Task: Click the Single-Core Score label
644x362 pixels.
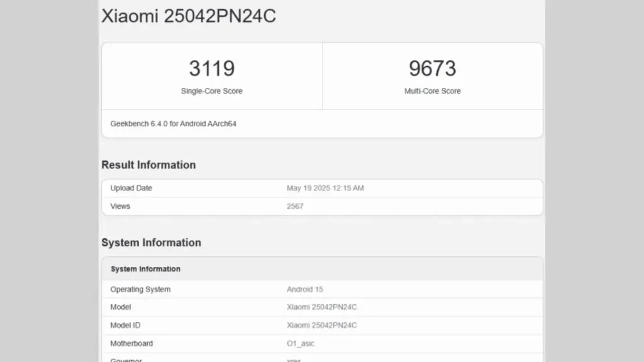Action: click(x=212, y=91)
